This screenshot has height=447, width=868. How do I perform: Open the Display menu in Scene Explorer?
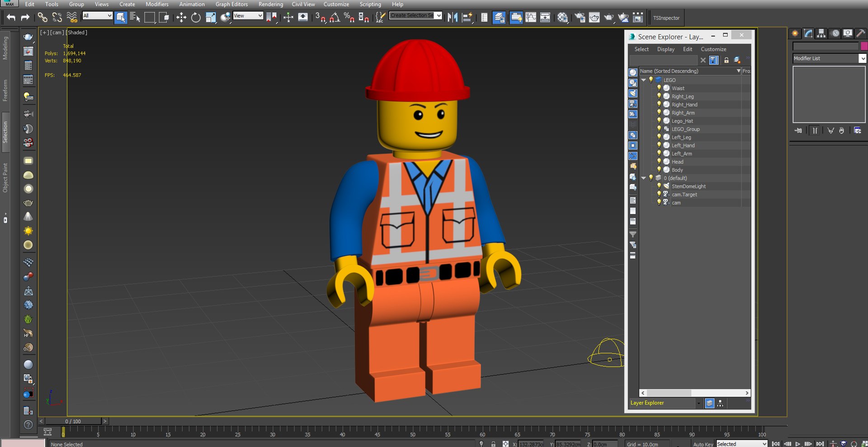pyautogui.click(x=666, y=49)
